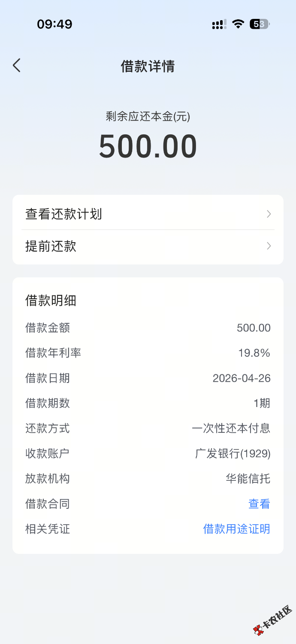Tap the 500.00 remaining principal amount
The width and height of the screenshot is (296, 644).
point(148,146)
